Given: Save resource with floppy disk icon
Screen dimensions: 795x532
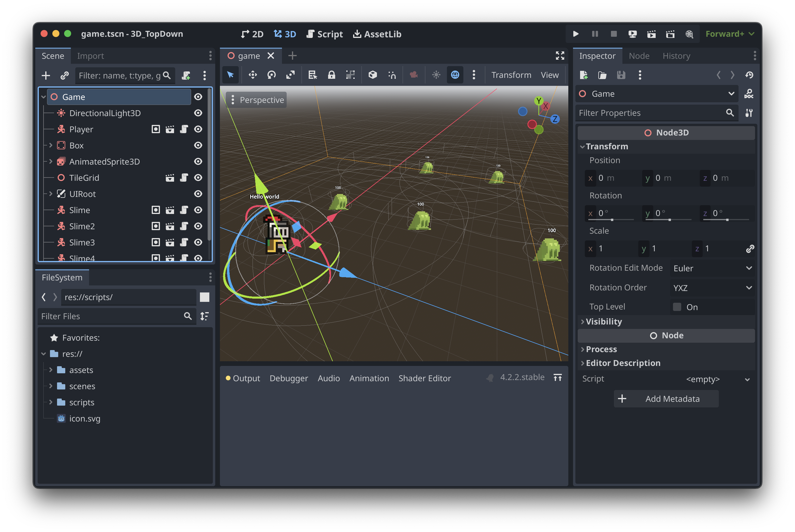Looking at the screenshot, I should [621, 75].
